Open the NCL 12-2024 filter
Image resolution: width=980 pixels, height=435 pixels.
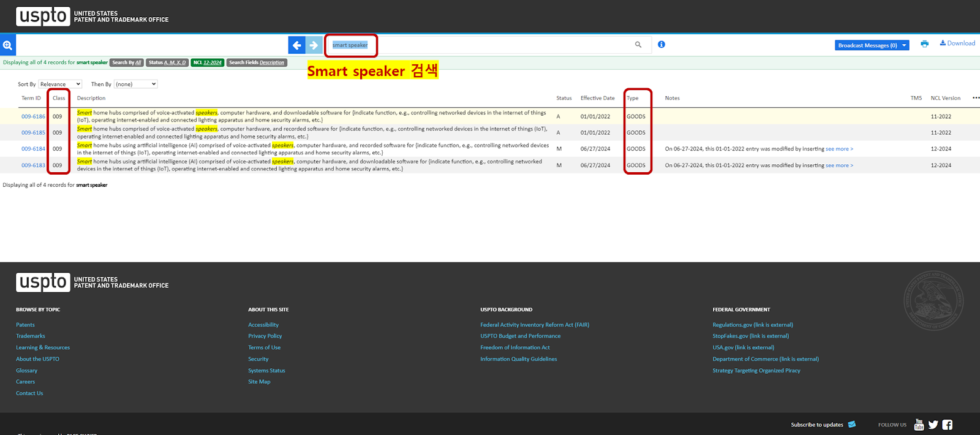pyautogui.click(x=207, y=62)
